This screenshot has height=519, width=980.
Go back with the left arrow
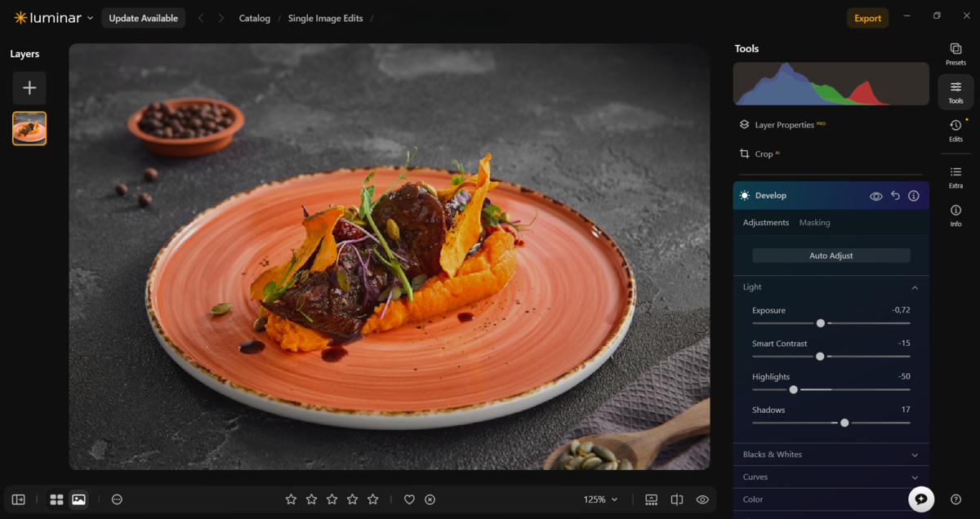(x=201, y=18)
